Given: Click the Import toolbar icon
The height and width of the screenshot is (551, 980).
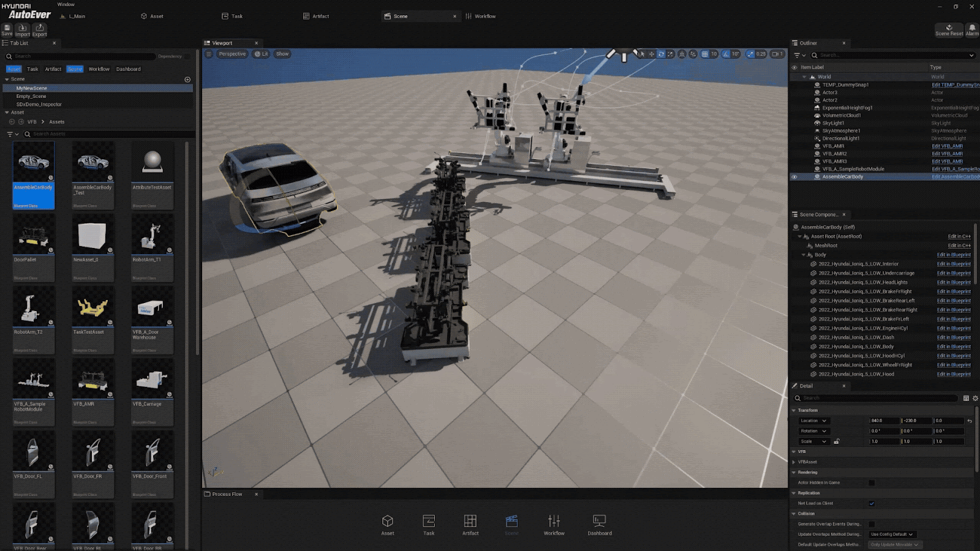Looking at the screenshot, I should tap(23, 30).
